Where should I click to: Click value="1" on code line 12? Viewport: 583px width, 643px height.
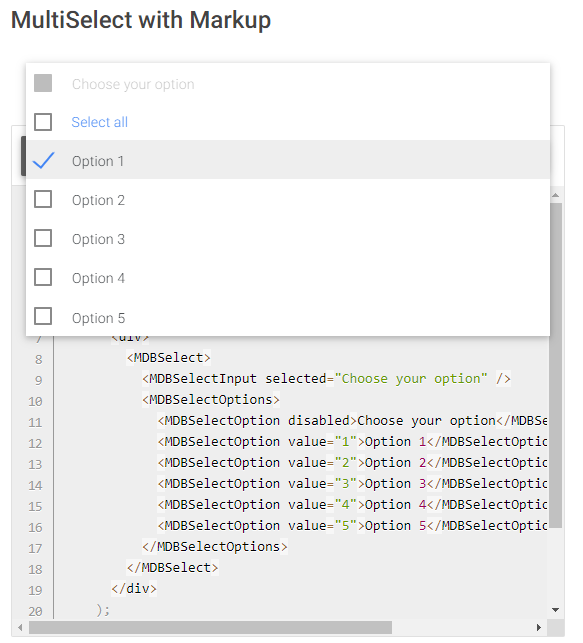click(x=323, y=441)
